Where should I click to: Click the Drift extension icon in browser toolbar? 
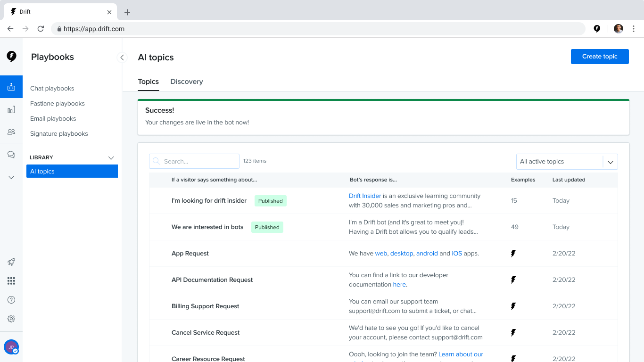pos(597,29)
